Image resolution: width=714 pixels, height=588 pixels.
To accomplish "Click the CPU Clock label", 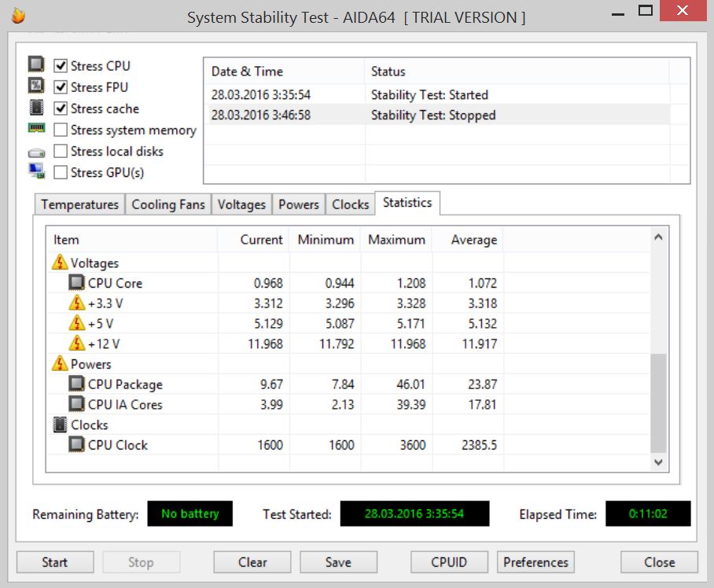I will click(x=117, y=445).
